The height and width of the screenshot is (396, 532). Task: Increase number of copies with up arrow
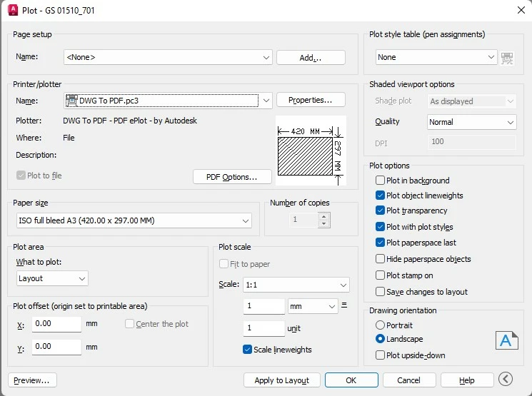[x=324, y=216]
